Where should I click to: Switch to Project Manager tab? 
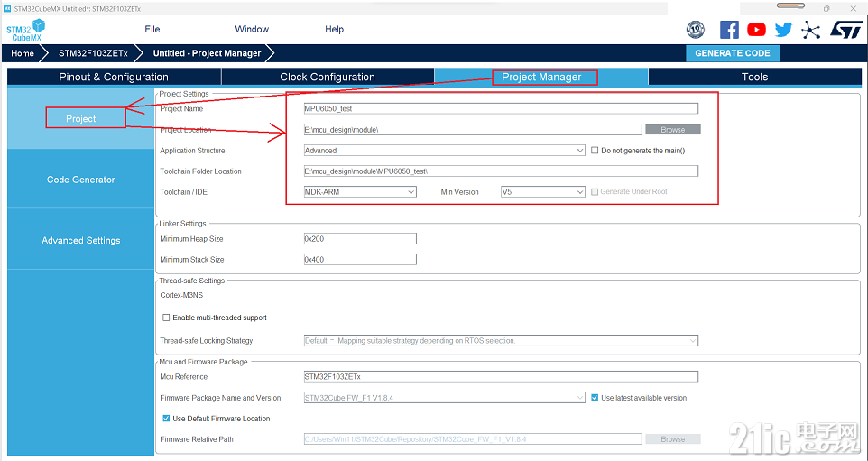pyautogui.click(x=540, y=77)
